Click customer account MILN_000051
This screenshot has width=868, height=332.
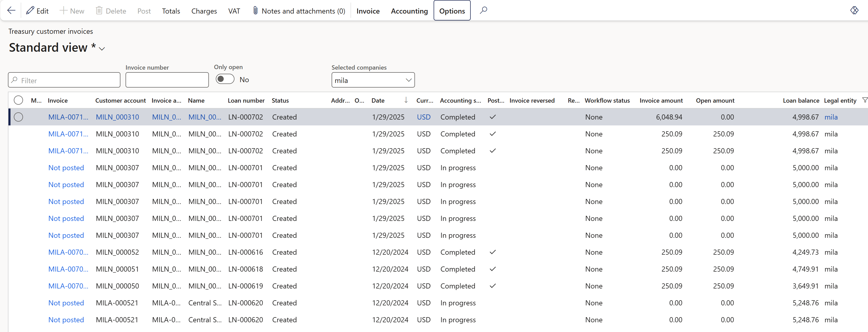pos(117,269)
